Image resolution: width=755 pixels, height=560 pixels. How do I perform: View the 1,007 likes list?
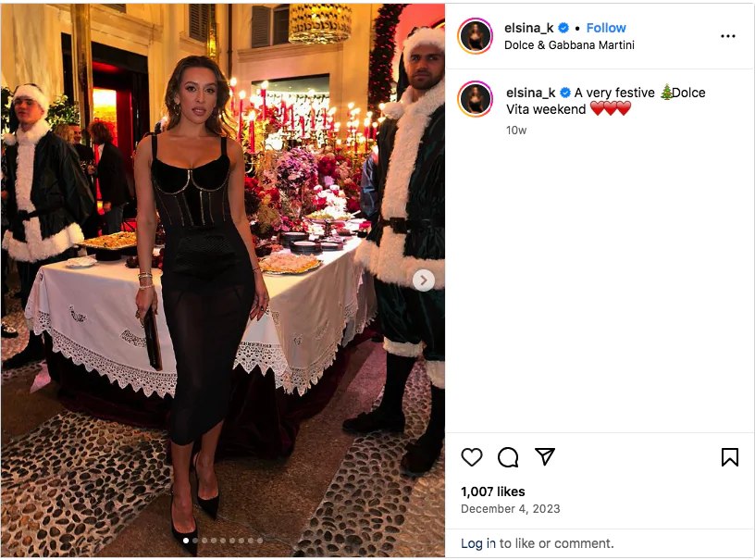click(492, 492)
